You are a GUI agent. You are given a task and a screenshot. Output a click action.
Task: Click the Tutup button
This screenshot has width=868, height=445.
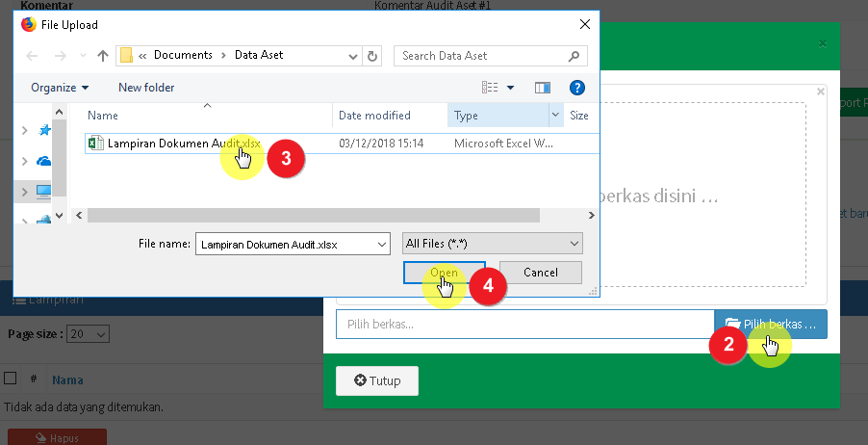coord(377,380)
